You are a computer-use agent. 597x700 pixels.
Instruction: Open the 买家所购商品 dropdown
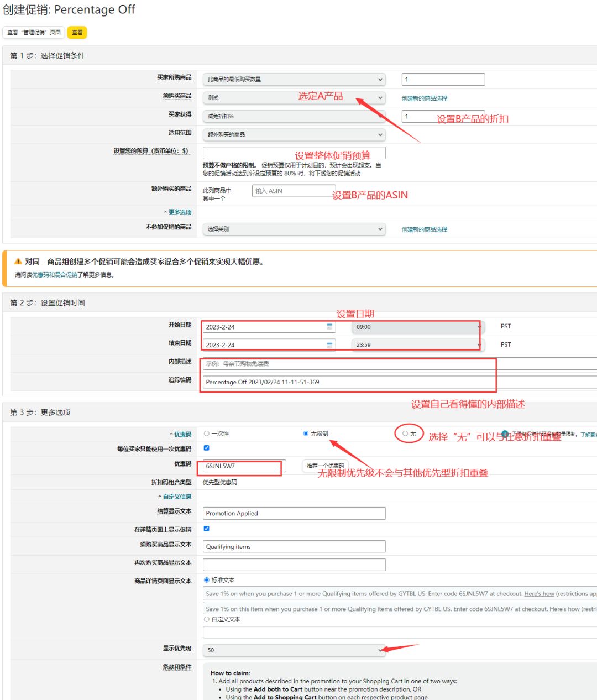[x=294, y=80]
